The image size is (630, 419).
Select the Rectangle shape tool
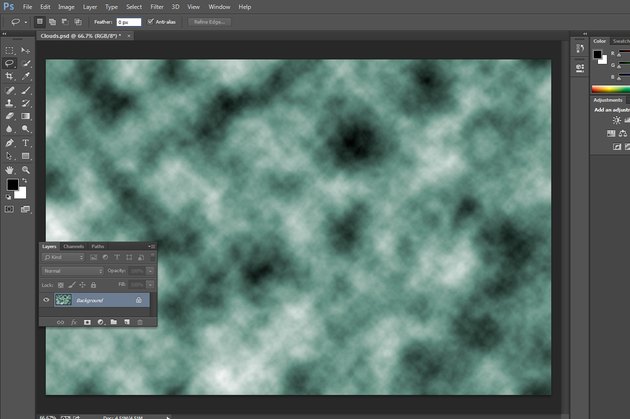(26, 156)
